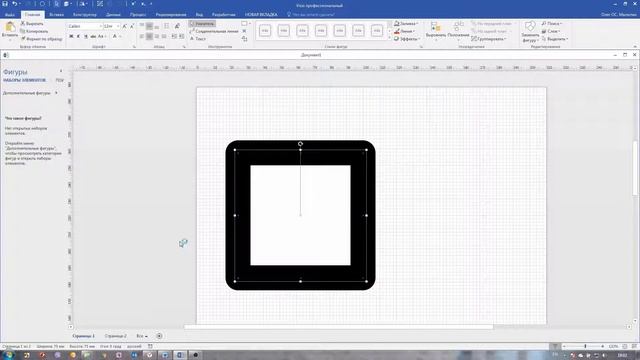Open Group (Группировать) dropdown
Screen dimensions: 640x360
coord(489,39)
